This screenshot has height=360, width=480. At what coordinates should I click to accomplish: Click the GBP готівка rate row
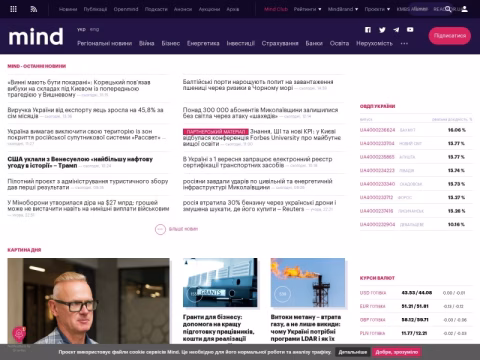416,320
